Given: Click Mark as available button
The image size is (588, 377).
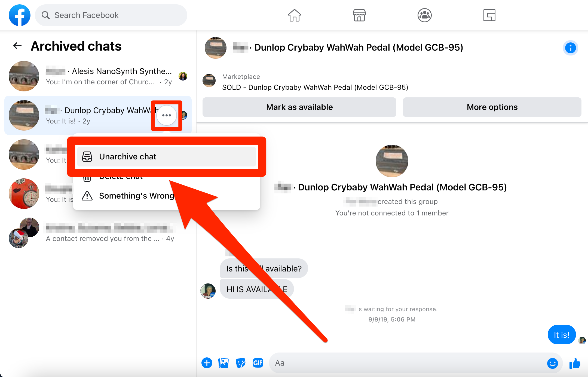Looking at the screenshot, I should [299, 107].
